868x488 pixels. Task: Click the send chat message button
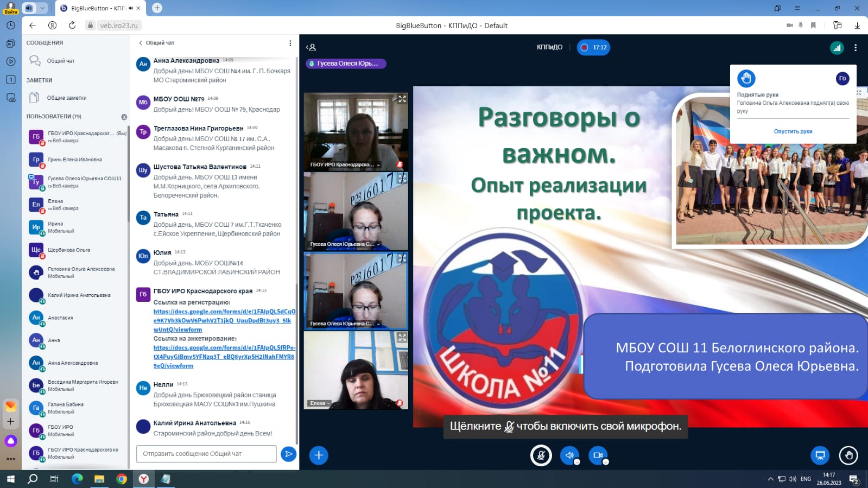(x=288, y=454)
